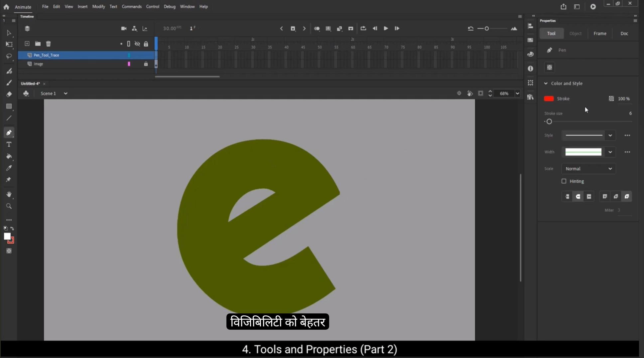Select the Pen tool in toolbar
The width and height of the screenshot is (644, 358).
[9, 133]
